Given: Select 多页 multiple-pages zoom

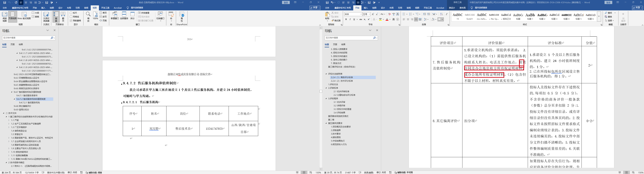Looking at the screenshot, I should (x=103, y=17).
